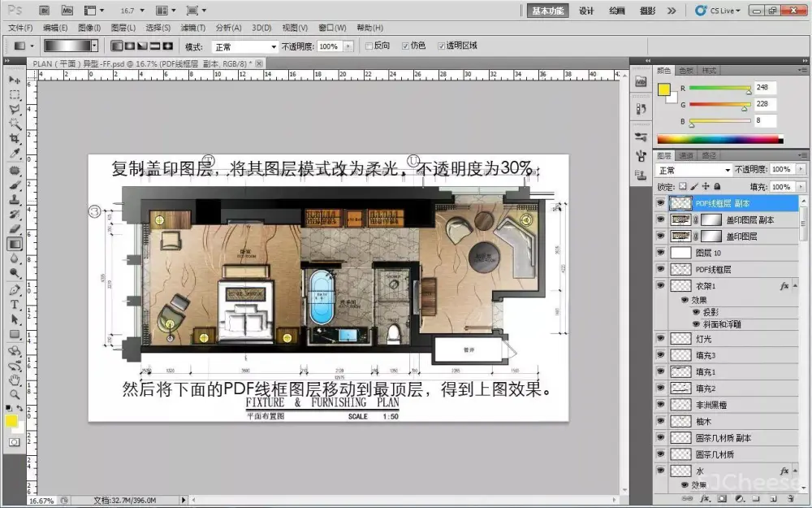Uncheck the 仿色 (Dither) checkbox
812x508 pixels.
pos(404,46)
